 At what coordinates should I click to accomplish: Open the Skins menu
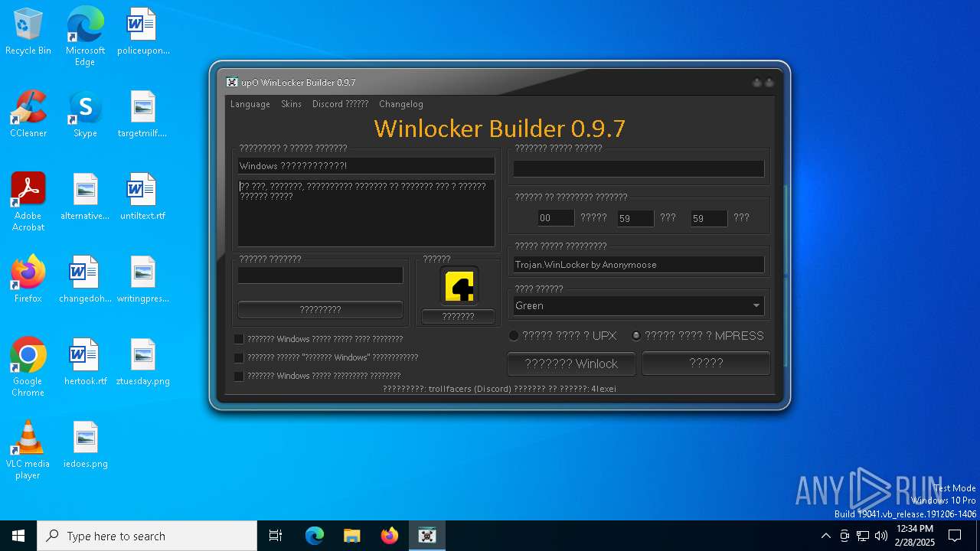coord(291,104)
